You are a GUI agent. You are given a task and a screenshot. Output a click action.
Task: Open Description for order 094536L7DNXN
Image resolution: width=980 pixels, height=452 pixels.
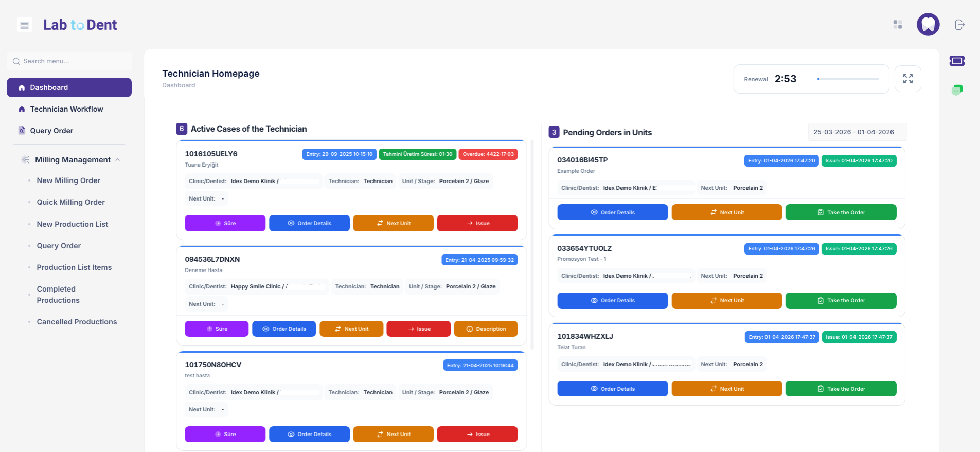click(x=486, y=329)
